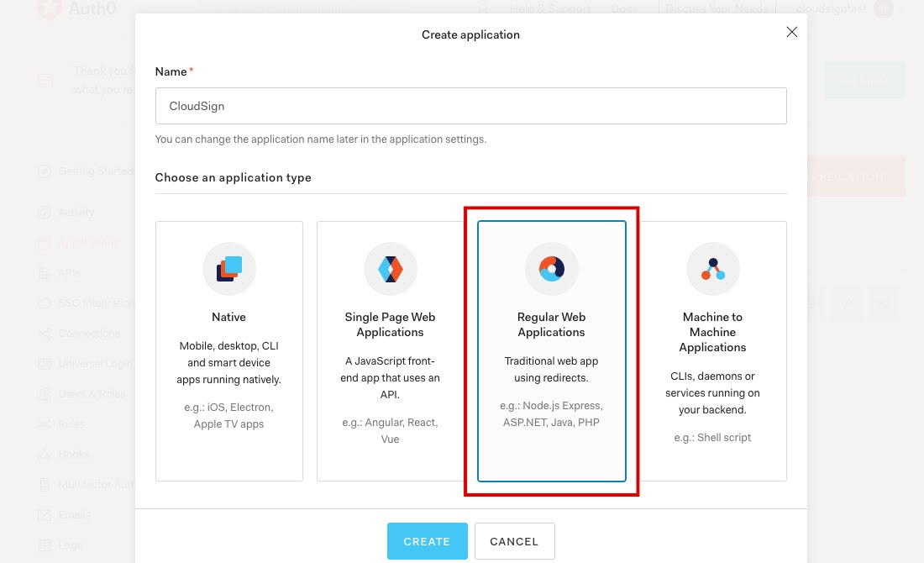Click the Hooks sidebar icon
This screenshot has width=924, height=563.
[45, 455]
